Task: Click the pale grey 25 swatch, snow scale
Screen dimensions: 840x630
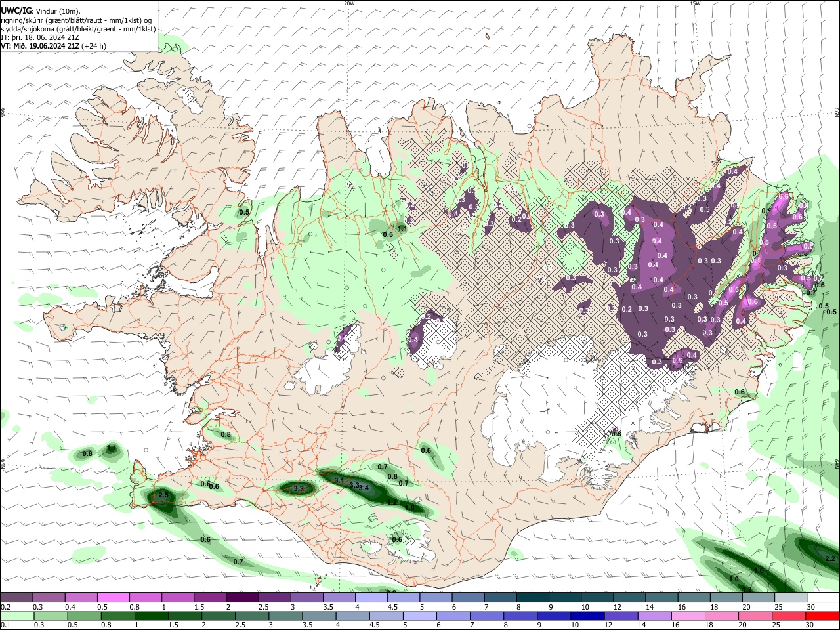Action: 791,598
